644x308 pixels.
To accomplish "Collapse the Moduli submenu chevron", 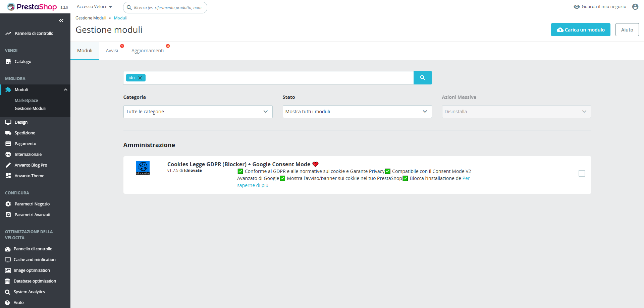I will click(x=66, y=90).
